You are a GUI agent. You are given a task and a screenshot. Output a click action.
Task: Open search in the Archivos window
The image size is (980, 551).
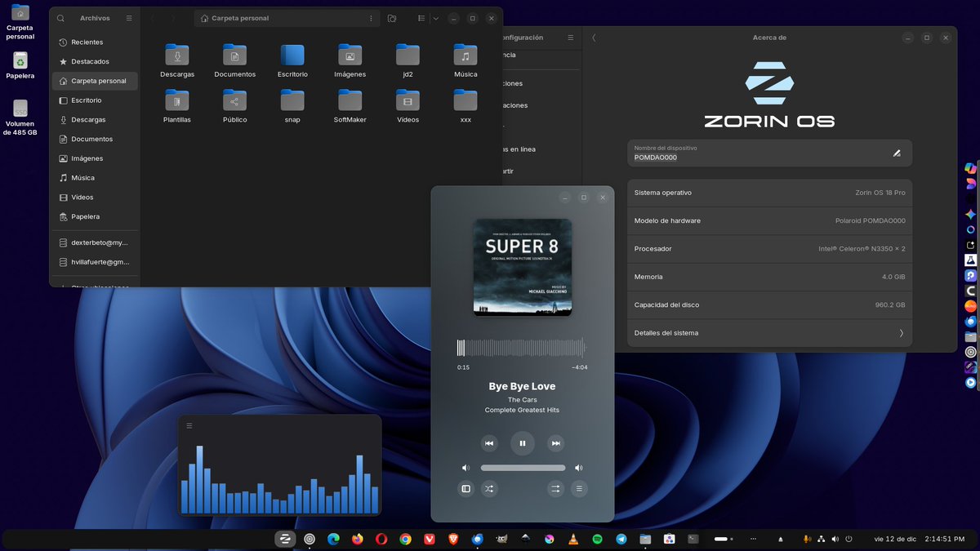pos(60,18)
